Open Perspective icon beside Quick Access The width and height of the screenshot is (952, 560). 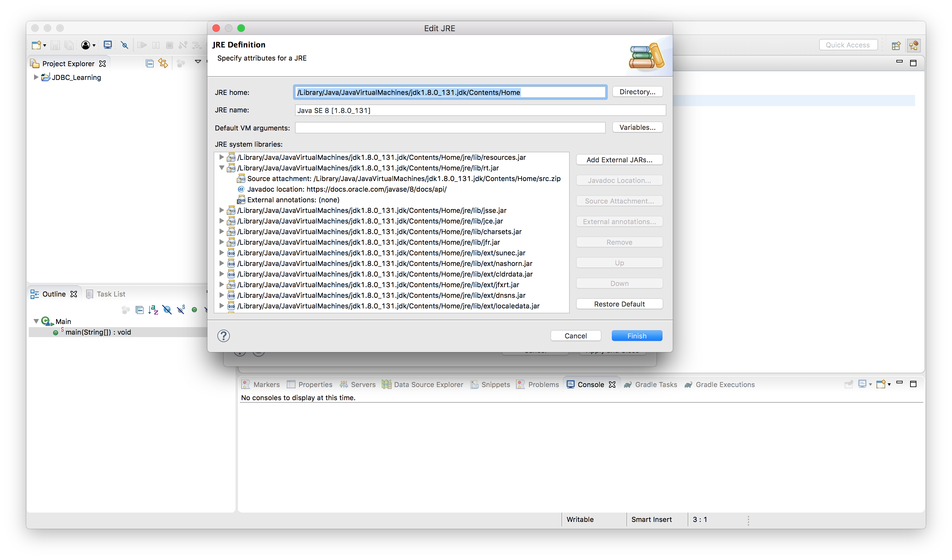(x=896, y=45)
